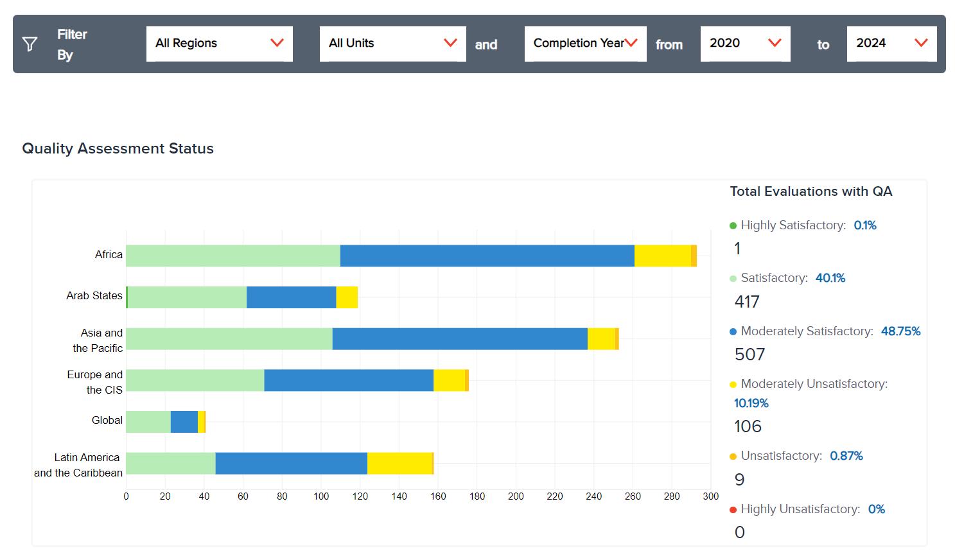Click the Filter By label
Viewport: 955px width, 560px height.
click(72, 44)
